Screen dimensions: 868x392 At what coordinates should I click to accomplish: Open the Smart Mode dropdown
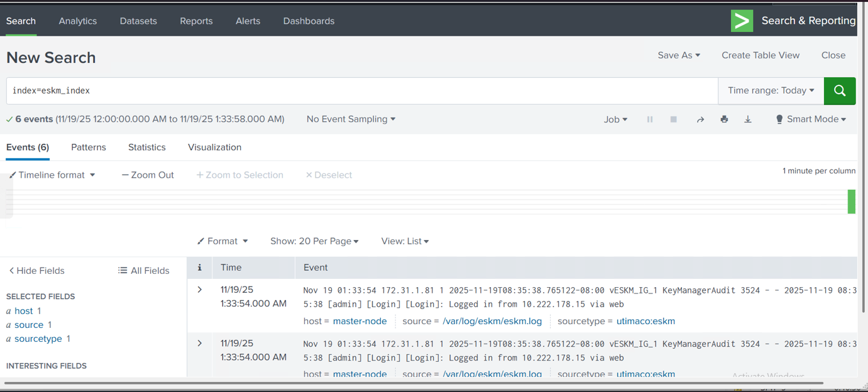click(811, 119)
